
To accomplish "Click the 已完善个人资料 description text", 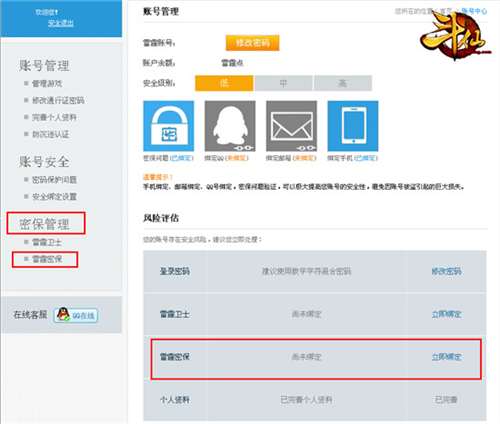I will coord(306,399).
